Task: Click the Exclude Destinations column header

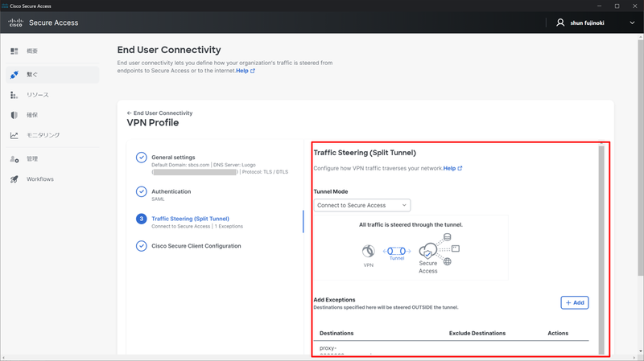Action: (x=477, y=333)
